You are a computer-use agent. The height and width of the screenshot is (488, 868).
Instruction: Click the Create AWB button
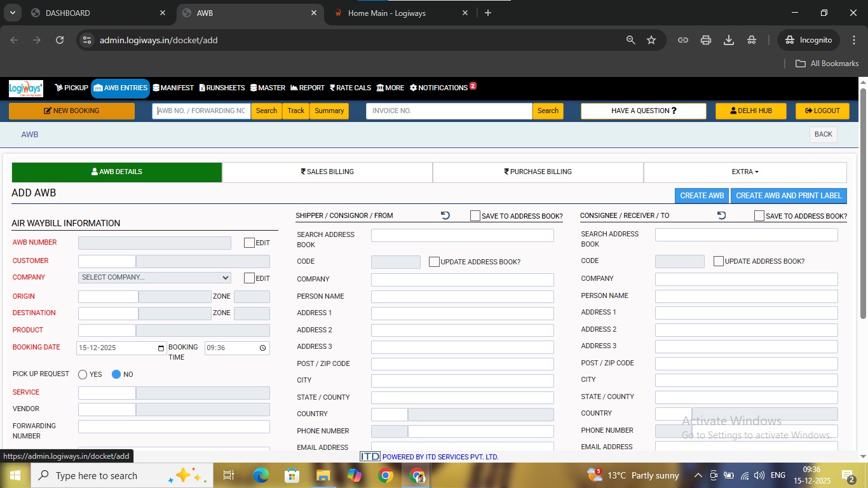[x=702, y=196]
